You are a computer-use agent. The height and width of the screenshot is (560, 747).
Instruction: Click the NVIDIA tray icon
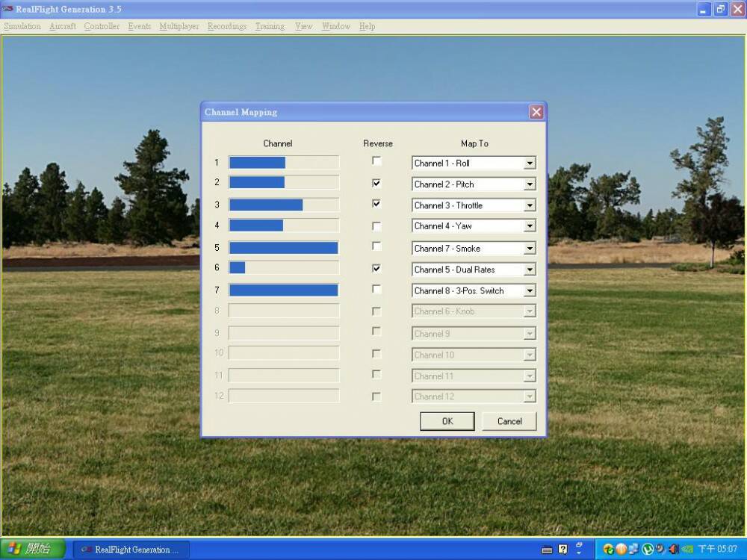[x=686, y=550]
